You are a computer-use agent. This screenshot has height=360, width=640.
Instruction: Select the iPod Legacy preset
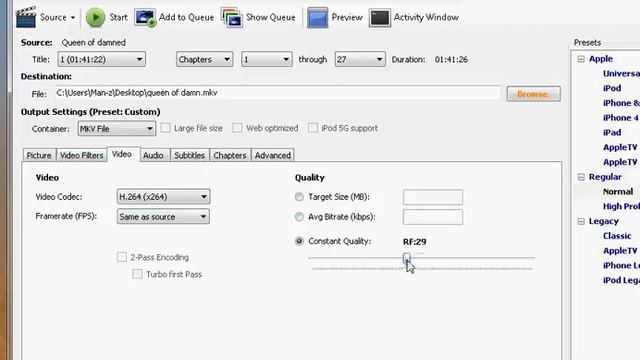pos(621,280)
